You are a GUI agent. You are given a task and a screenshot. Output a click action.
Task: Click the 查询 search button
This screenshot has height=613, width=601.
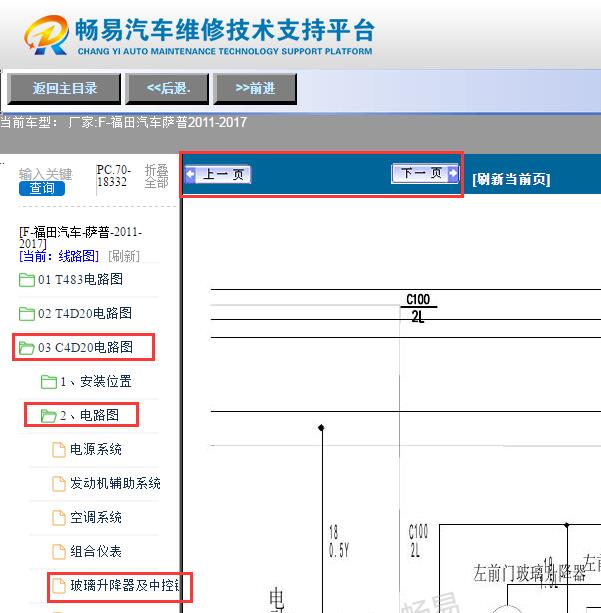(42, 188)
